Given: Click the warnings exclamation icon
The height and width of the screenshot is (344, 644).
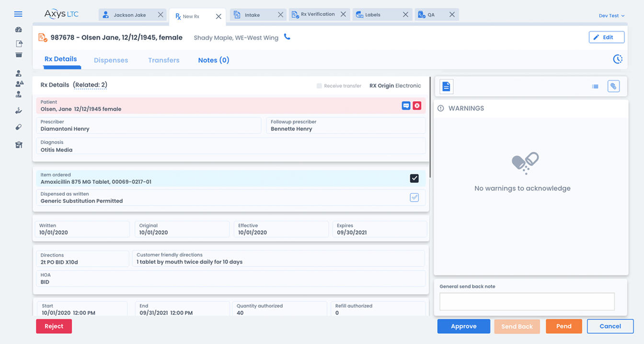Looking at the screenshot, I should [x=441, y=108].
